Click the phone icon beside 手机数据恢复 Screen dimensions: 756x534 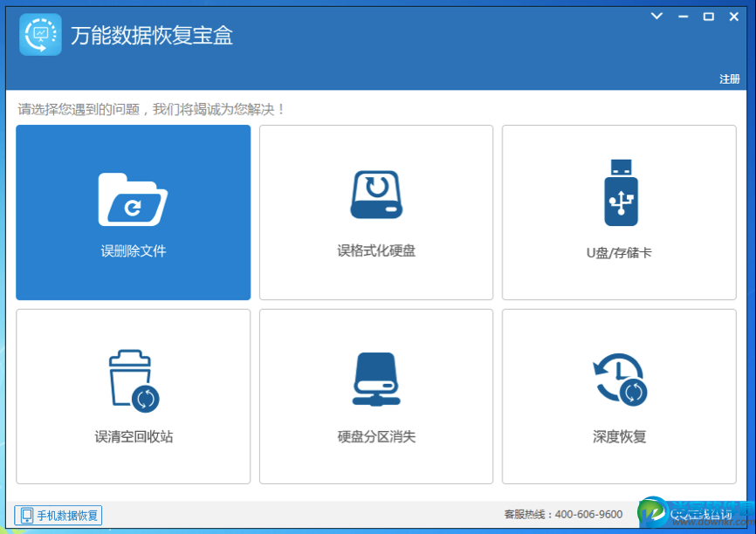(26, 515)
